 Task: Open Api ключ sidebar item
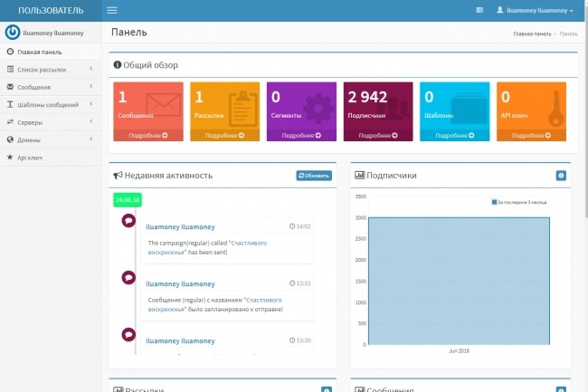(x=51, y=158)
